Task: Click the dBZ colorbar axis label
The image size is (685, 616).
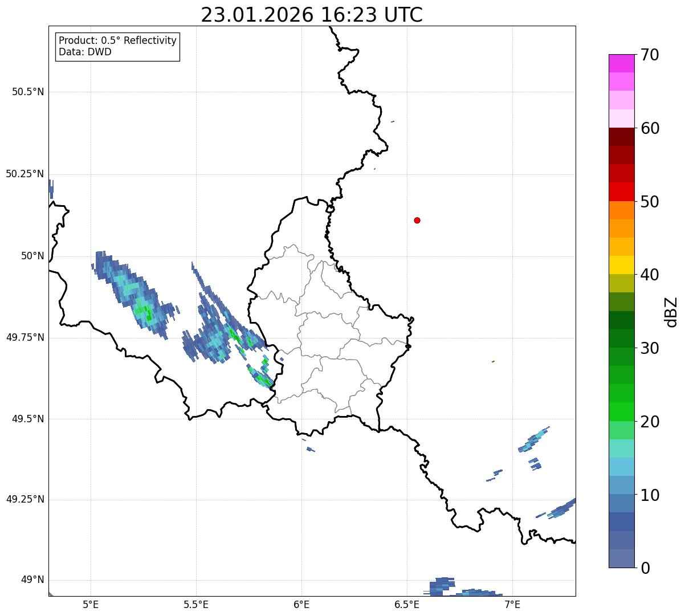Action: (671, 312)
